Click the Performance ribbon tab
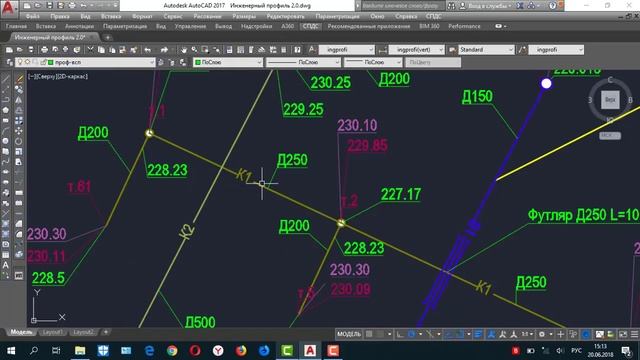Viewport: 640px width, 360px height. (x=464, y=26)
